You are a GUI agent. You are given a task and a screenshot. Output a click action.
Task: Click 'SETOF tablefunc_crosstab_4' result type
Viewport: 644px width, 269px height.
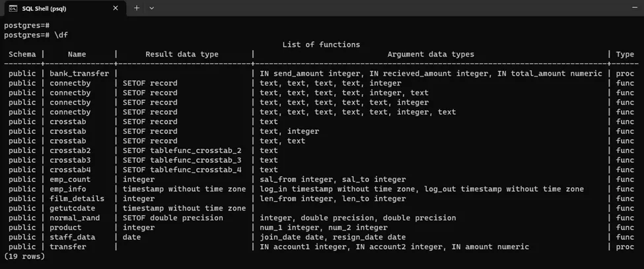(182, 169)
